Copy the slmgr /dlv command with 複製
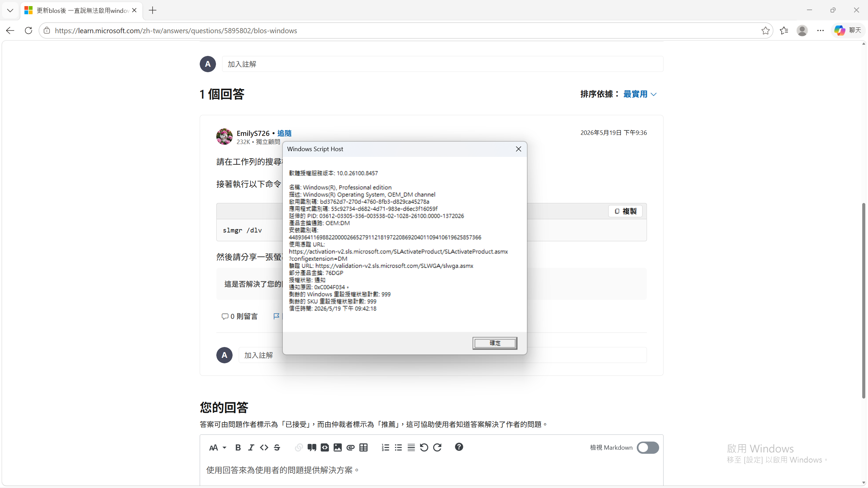 coord(626,211)
